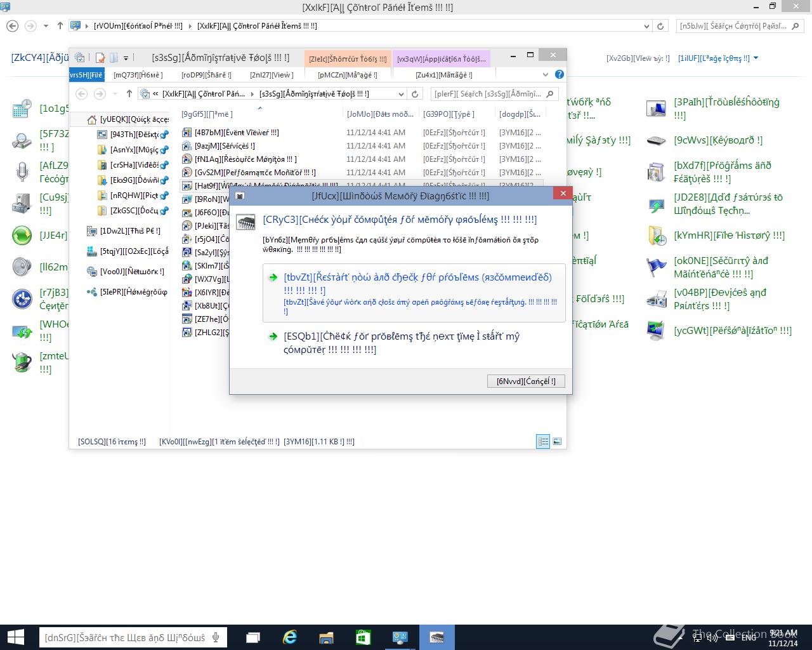812x650 pixels.
Task: Click microphone icon in taskbar search
Action: [216, 637]
